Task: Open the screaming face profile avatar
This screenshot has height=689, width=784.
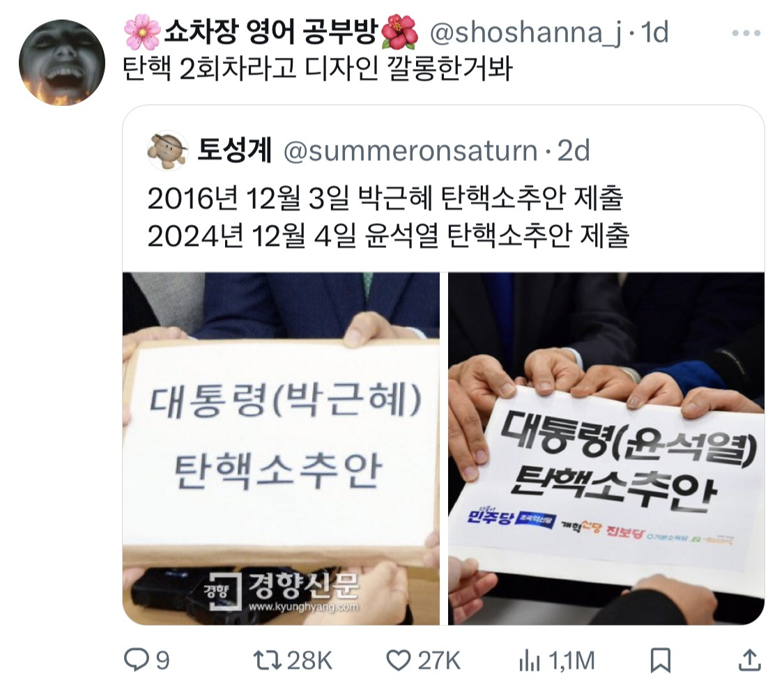Action: click(x=62, y=63)
